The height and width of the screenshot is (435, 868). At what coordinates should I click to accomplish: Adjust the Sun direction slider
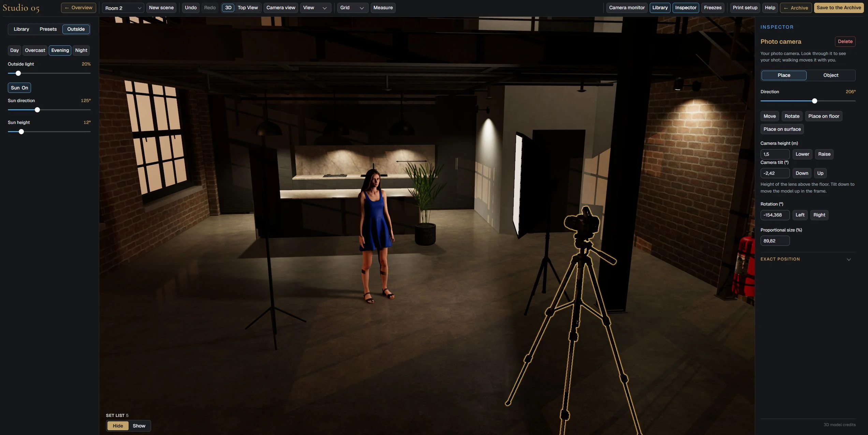click(x=49, y=110)
